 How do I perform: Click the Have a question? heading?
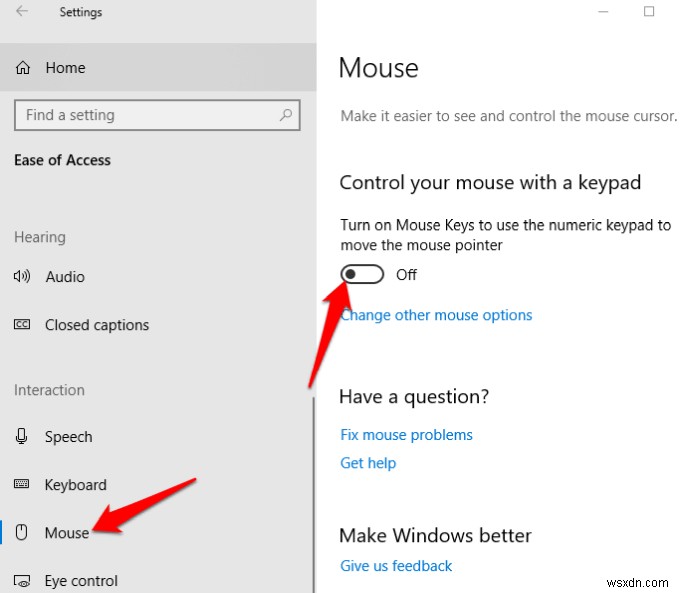click(414, 396)
